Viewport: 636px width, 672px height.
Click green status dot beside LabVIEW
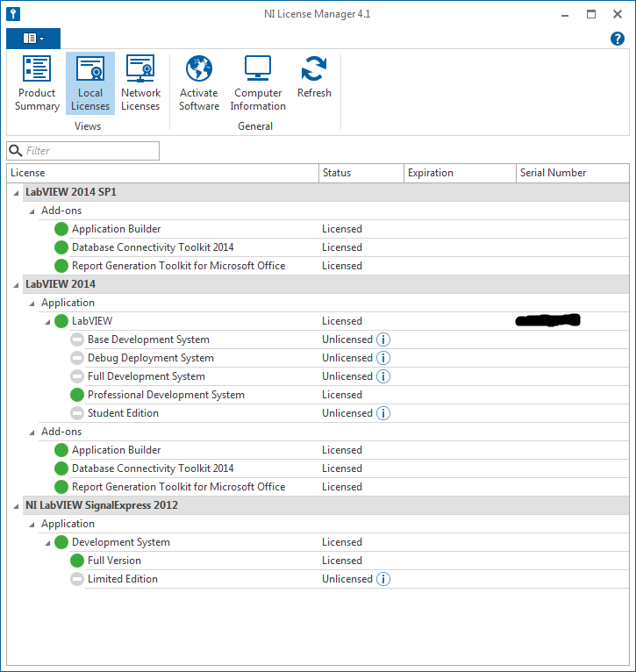pos(61,321)
